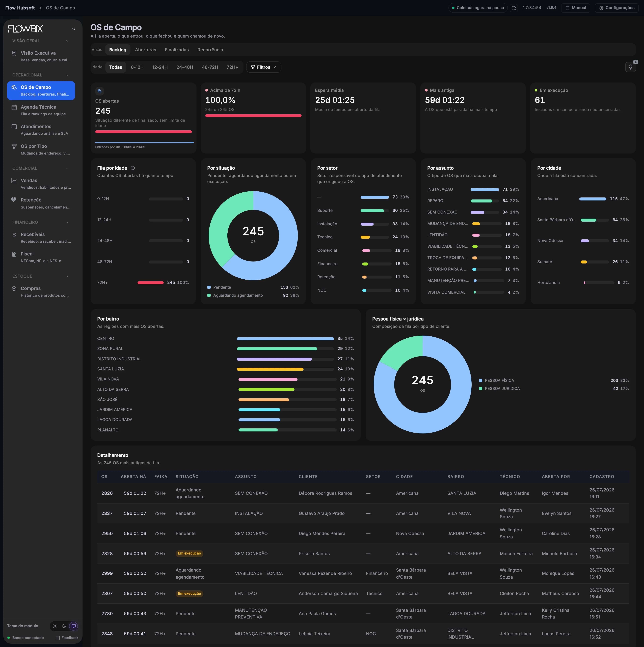This screenshot has height=647, width=644.
Task: Click the Retenção broken-heart icon
Action: (14, 200)
